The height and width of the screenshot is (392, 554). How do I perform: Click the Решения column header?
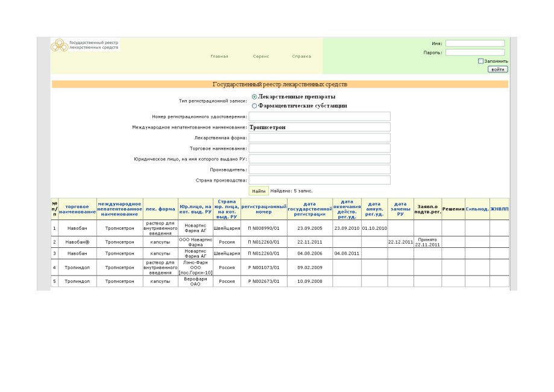(453, 209)
